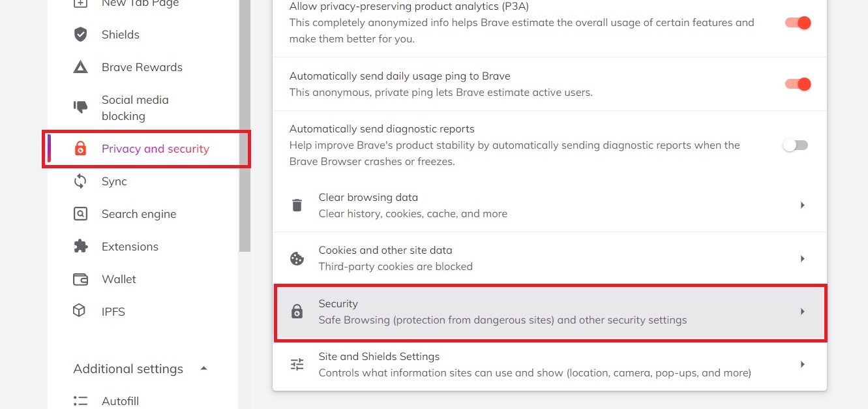Disable privacy-preserving product analytics (P3A) toggle
Image resolution: width=868 pixels, height=409 pixels.
tap(797, 23)
